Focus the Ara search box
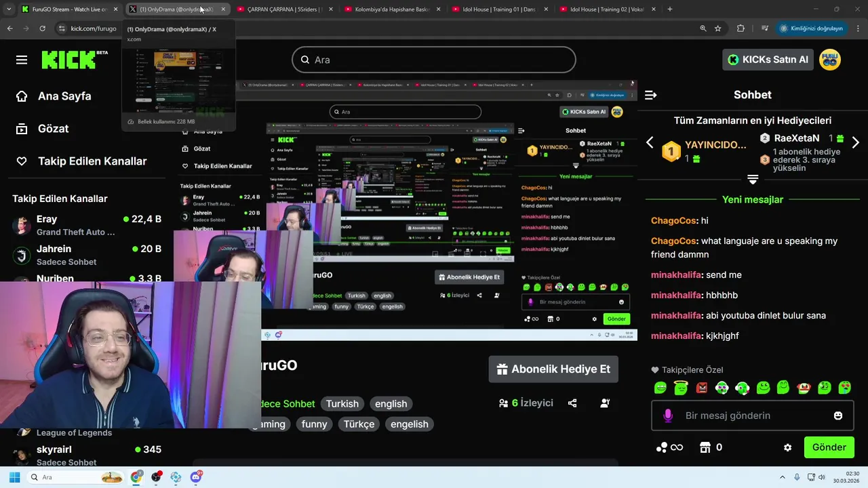Viewport: 868px width, 488px height. pyautogui.click(x=434, y=60)
